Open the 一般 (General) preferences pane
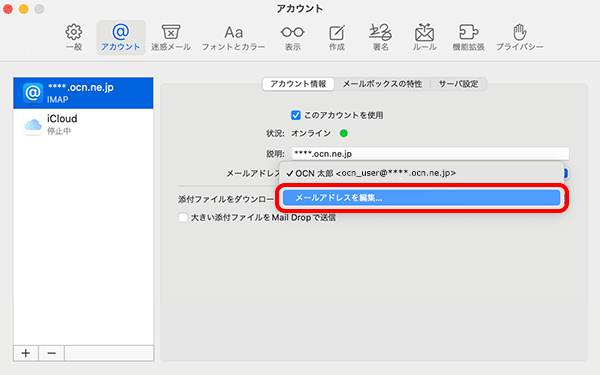 click(74, 38)
